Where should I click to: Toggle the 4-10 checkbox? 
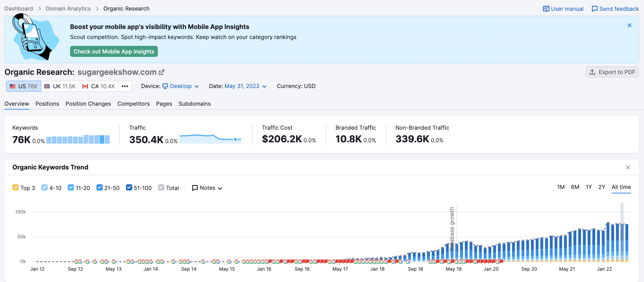45,188
